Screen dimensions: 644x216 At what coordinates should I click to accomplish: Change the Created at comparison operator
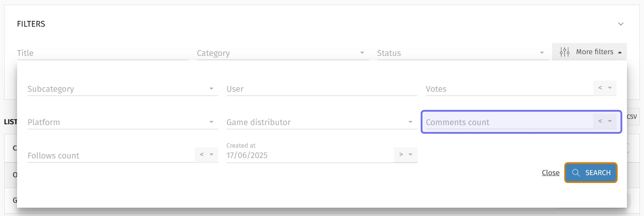click(405, 155)
